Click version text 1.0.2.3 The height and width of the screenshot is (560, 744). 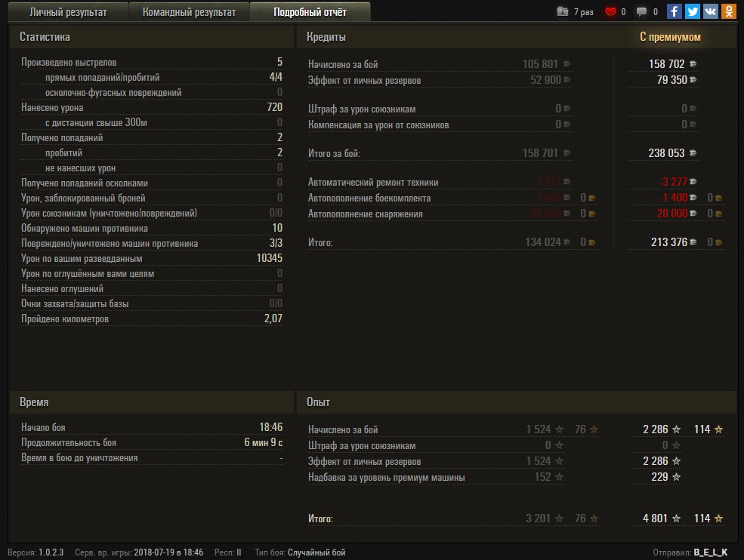point(51,552)
